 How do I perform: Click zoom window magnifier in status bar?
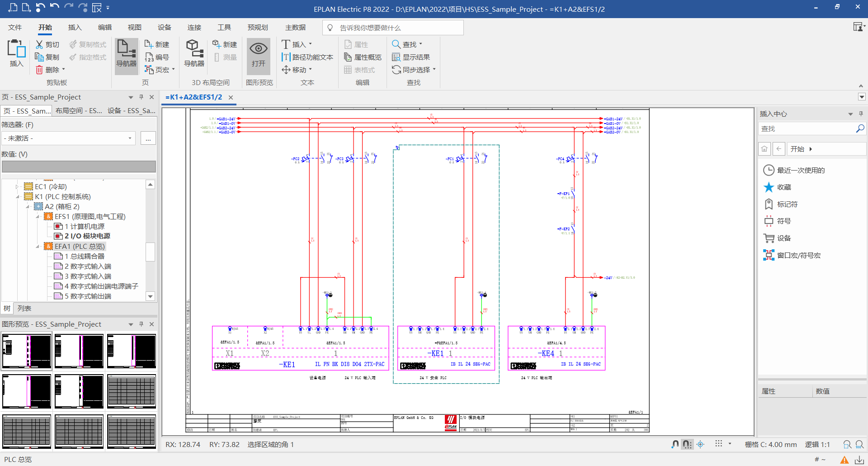(x=847, y=444)
